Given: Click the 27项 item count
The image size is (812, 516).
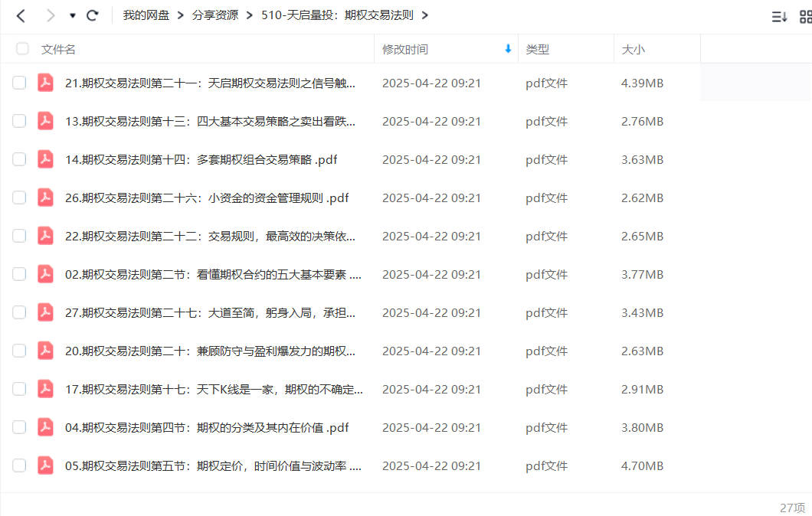Looking at the screenshot, I should [792, 508].
